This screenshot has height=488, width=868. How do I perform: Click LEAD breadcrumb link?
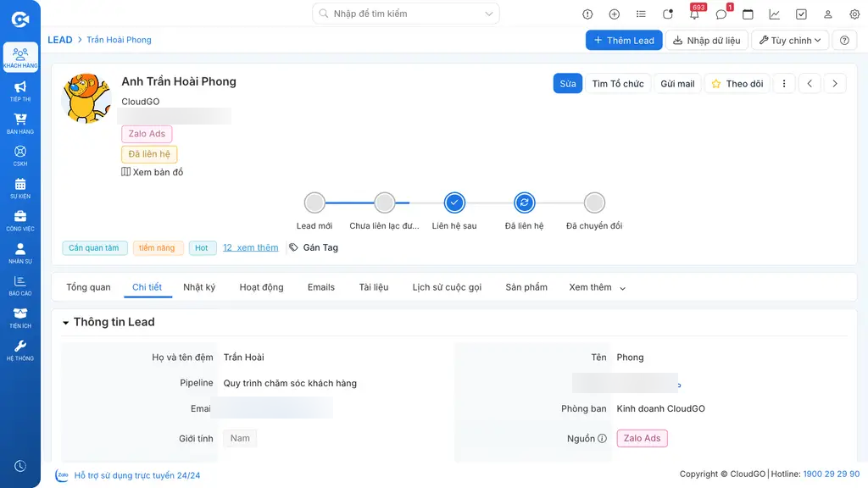tap(60, 40)
